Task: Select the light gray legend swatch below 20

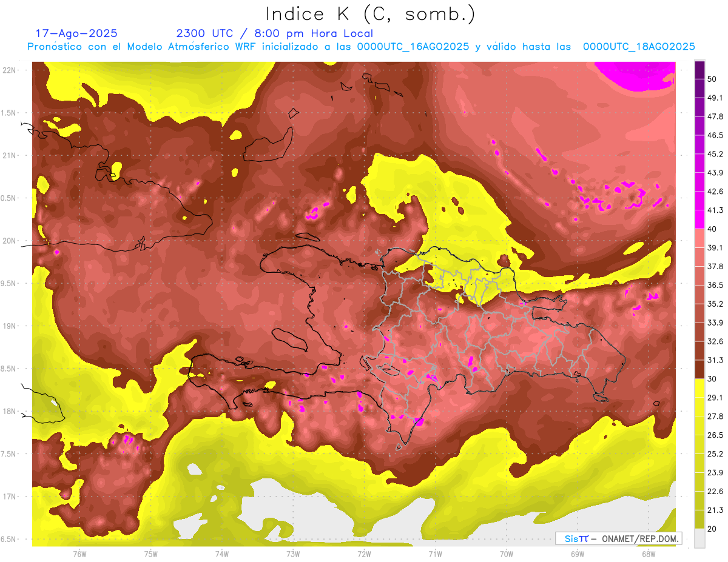Action: click(700, 538)
